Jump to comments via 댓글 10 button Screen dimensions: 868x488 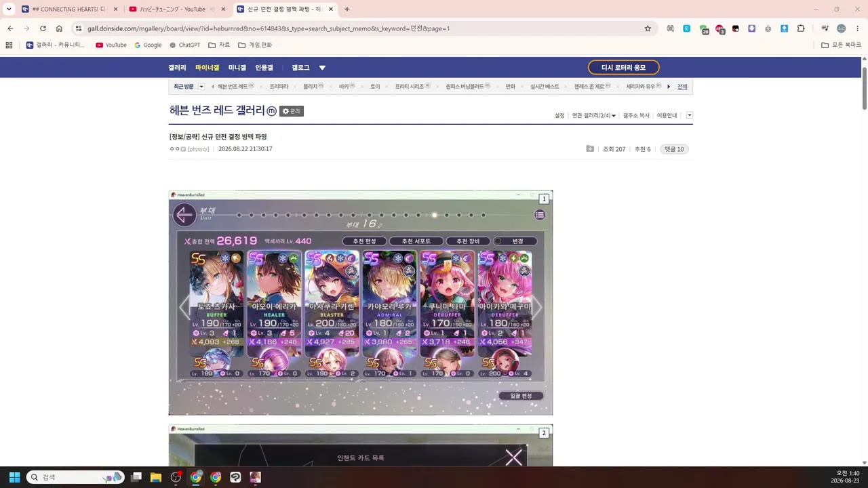tap(674, 149)
